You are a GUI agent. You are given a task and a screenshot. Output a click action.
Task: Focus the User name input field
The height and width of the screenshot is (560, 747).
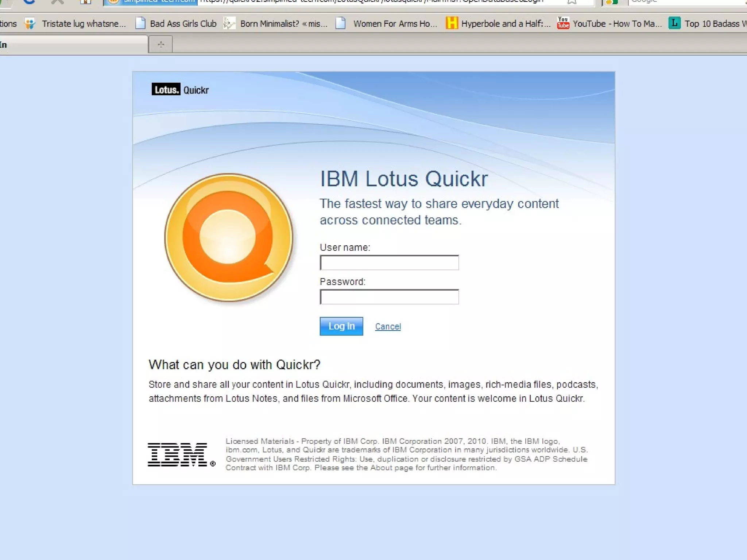tap(389, 262)
